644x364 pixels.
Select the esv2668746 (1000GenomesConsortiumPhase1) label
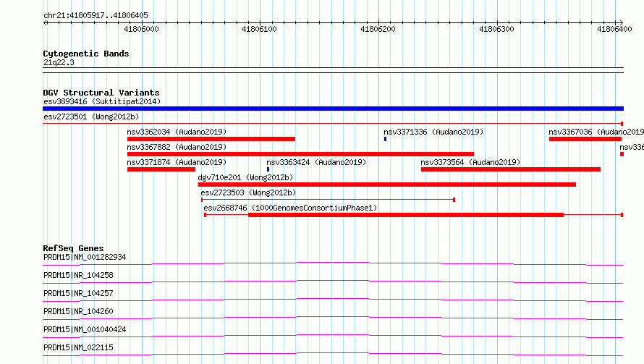[x=290, y=208]
